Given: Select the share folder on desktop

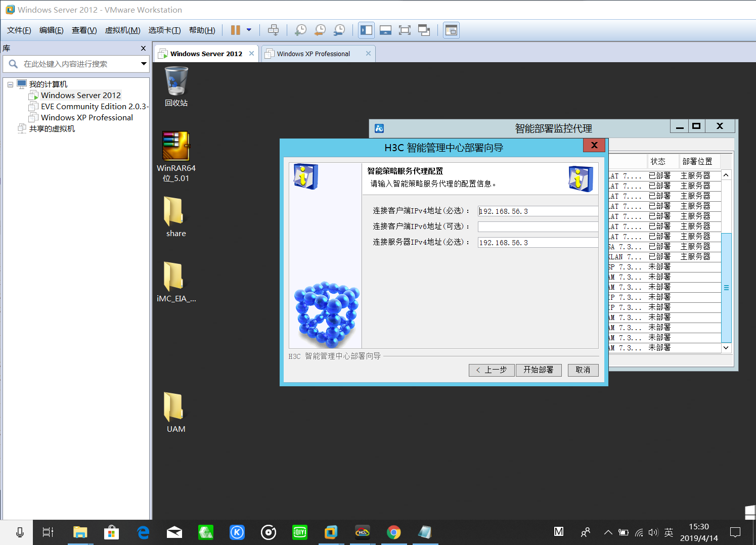Looking at the screenshot, I should [176, 216].
